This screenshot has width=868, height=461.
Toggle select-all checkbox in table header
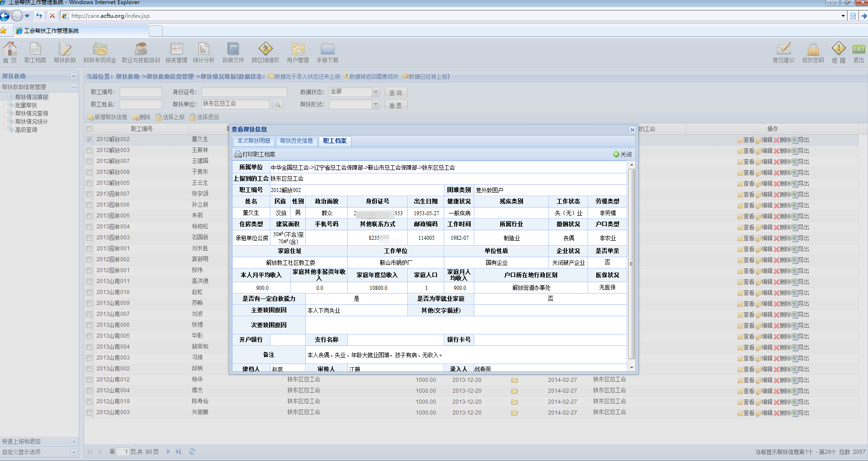point(89,129)
